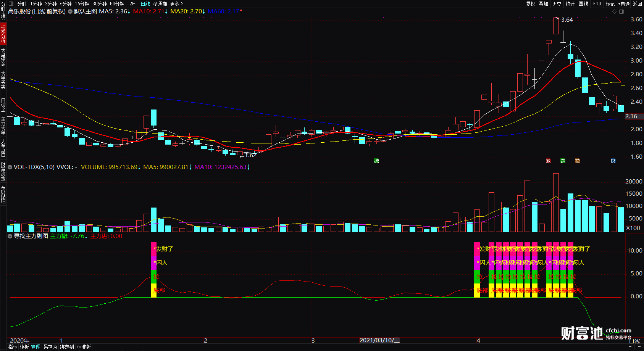644x351 pixels.
Task: Click the yellow MA20 value label
Action: pyautogui.click(x=188, y=11)
